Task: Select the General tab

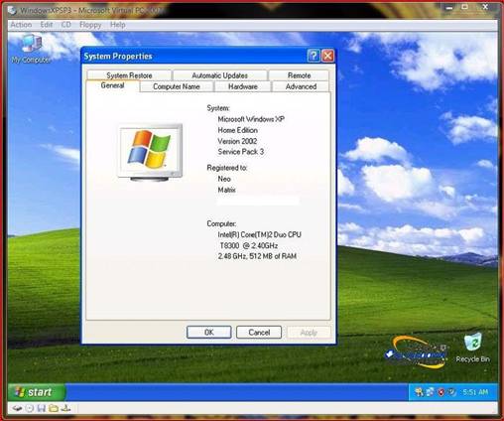Action: [x=112, y=85]
